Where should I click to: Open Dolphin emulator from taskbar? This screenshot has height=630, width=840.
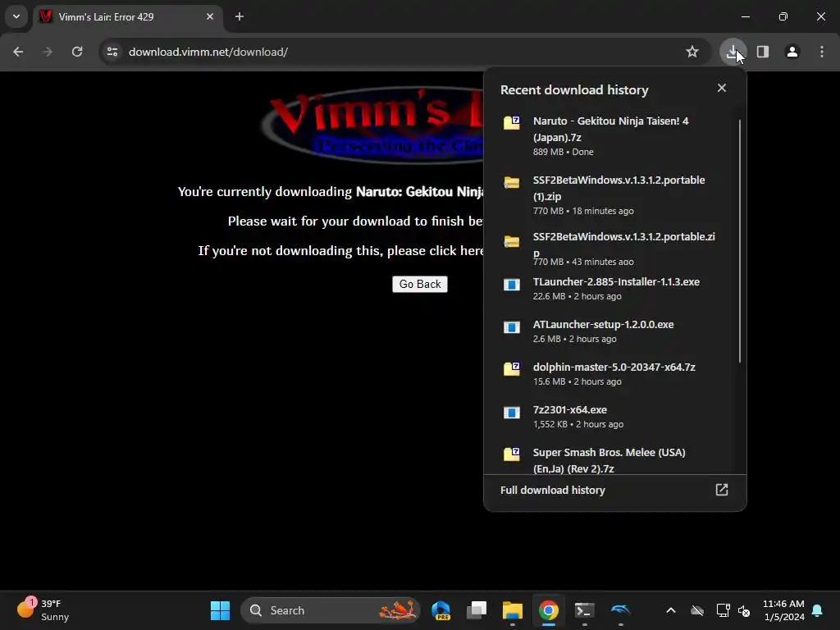620,610
